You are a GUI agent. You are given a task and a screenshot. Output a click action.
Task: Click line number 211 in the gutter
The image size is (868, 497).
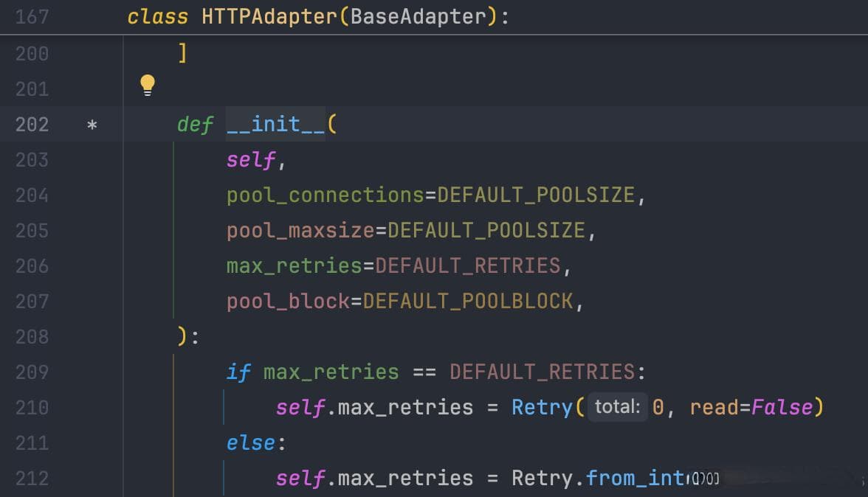pyautogui.click(x=32, y=443)
